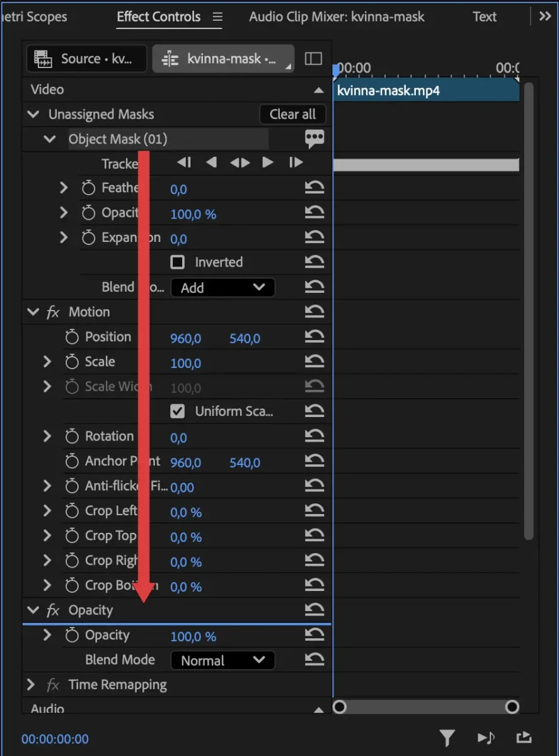559x756 pixels.
Task: Click the Position X value 960,0
Action: (x=185, y=338)
